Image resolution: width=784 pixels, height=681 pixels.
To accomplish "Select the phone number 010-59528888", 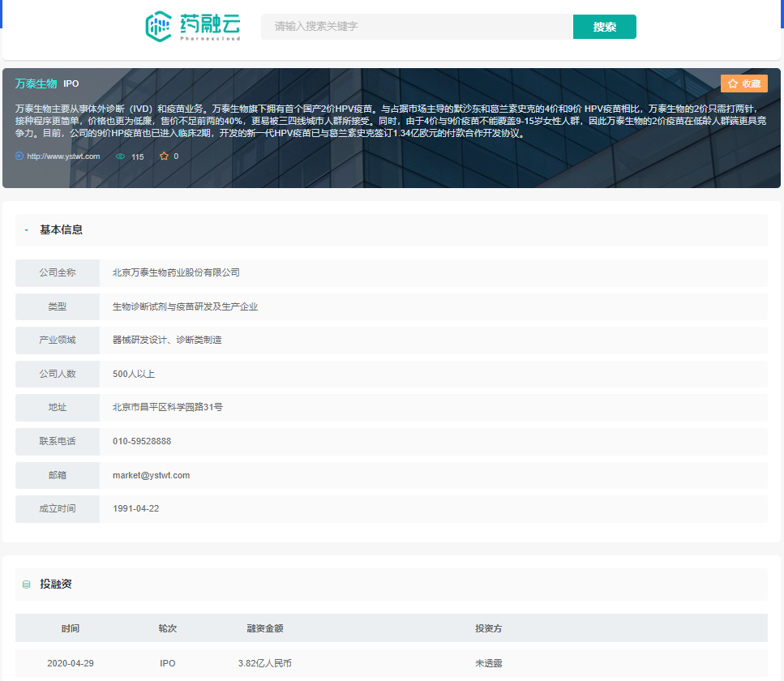I will point(142,442).
